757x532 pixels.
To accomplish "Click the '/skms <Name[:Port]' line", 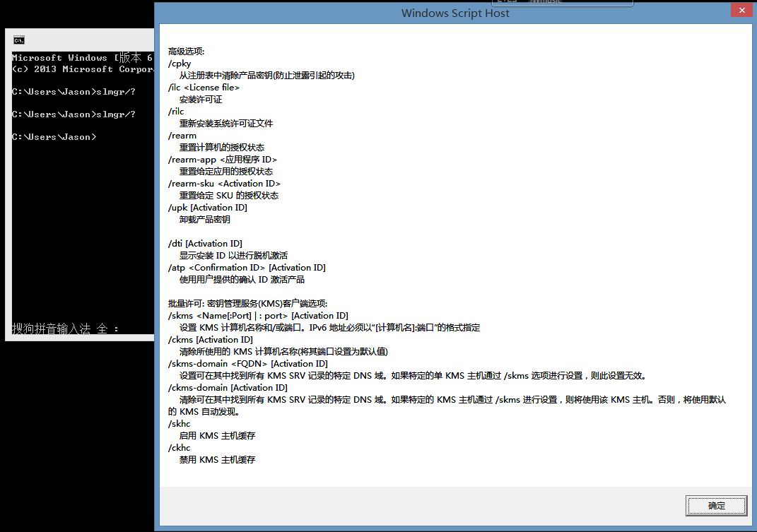I will [x=258, y=316].
